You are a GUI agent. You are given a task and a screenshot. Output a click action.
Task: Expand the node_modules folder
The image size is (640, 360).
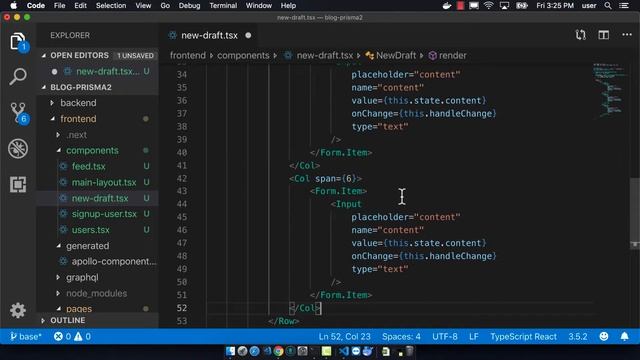tap(58, 293)
